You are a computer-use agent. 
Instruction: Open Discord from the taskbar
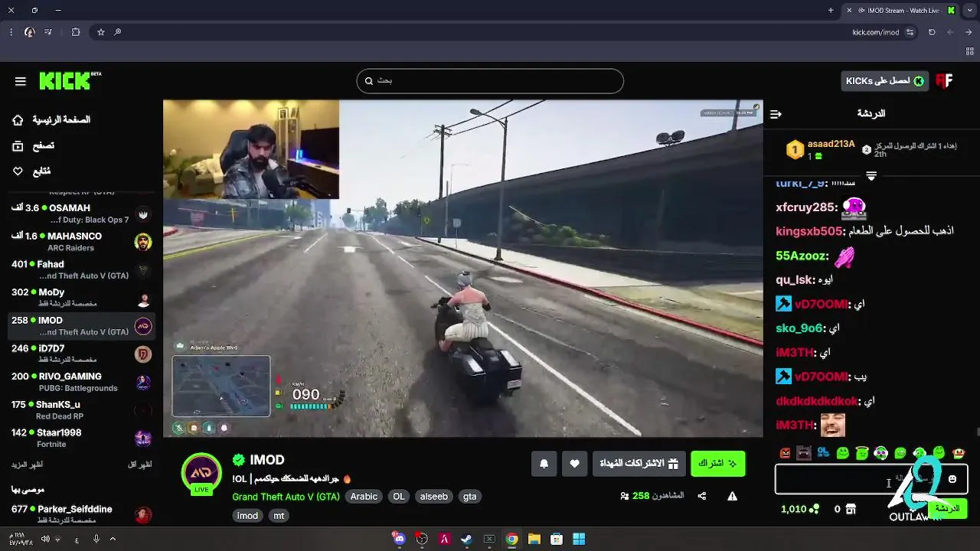(399, 539)
